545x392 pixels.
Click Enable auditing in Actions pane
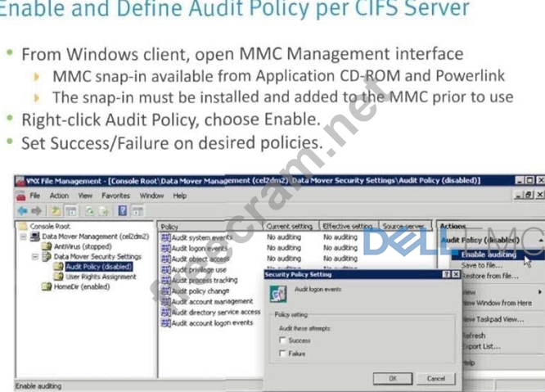[x=489, y=255]
